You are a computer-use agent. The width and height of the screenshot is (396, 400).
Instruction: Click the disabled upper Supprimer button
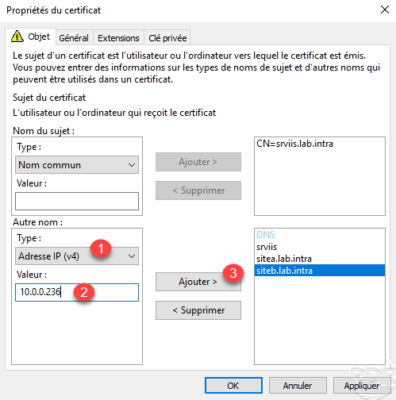point(198,191)
